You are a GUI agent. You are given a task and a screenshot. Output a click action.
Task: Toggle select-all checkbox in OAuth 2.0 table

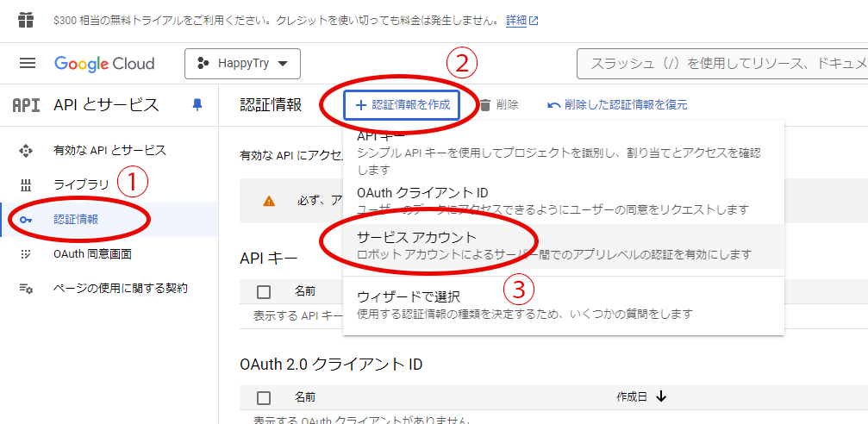tap(264, 397)
